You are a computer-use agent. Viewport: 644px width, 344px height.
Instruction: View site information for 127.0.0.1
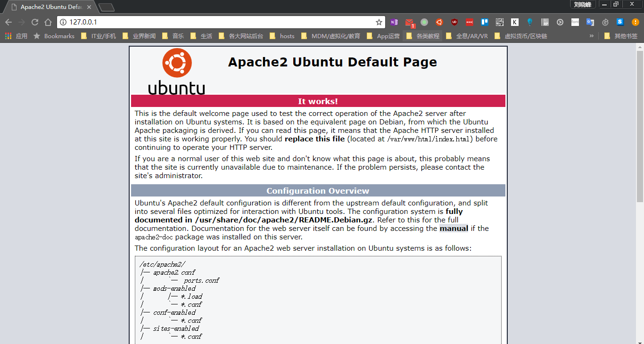(63, 22)
